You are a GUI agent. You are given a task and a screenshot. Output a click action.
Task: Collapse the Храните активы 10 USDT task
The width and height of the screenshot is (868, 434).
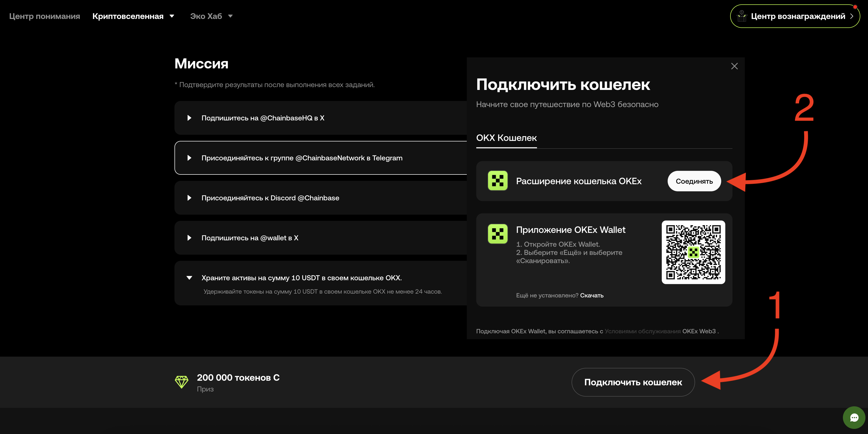coord(189,278)
